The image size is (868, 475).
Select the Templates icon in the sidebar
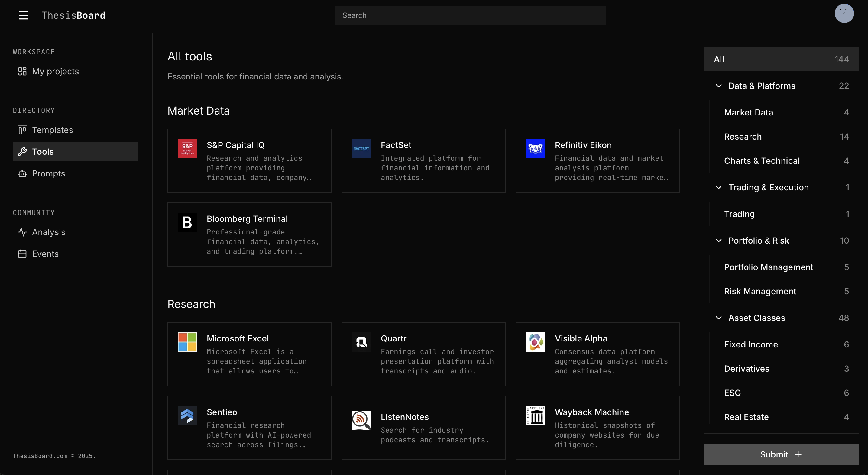[22, 130]
